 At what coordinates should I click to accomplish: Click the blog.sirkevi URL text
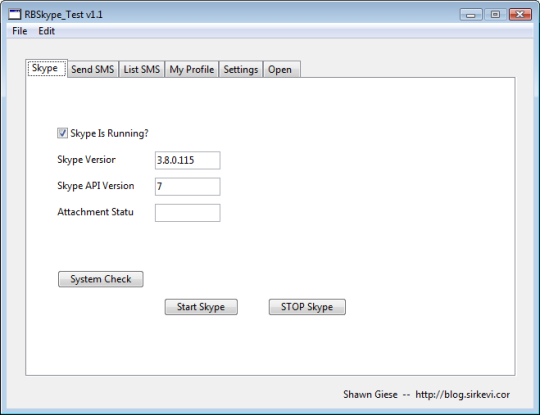(463, 394)
